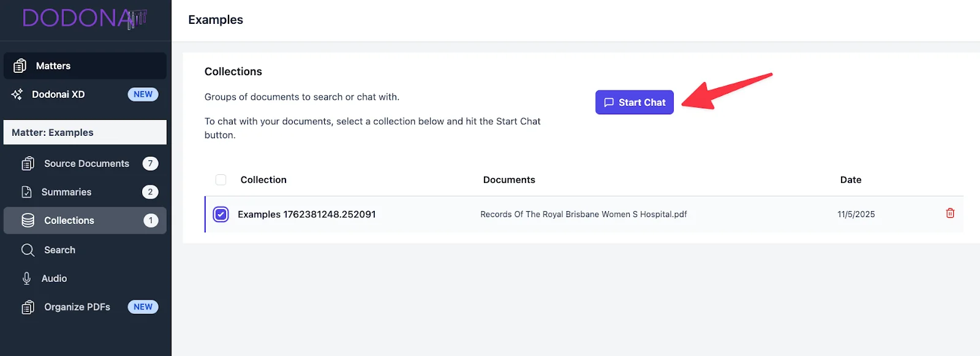Click the Source Documents icon

tap(28, 163)
